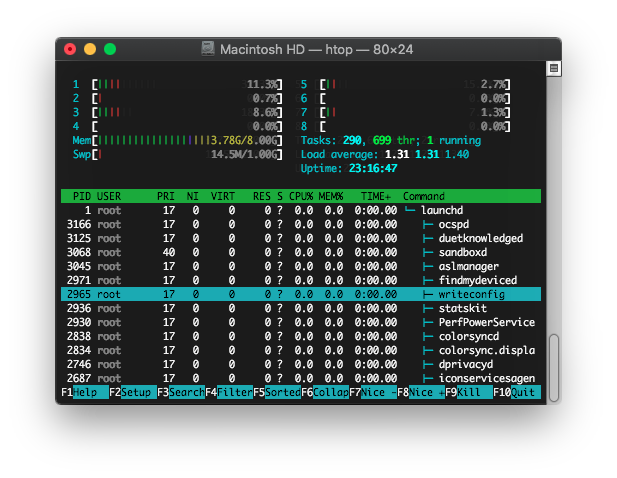Sort by CPU% column header
Viewport: 617px width, 478px height.
pyautogui.click(x=301, y=196)
